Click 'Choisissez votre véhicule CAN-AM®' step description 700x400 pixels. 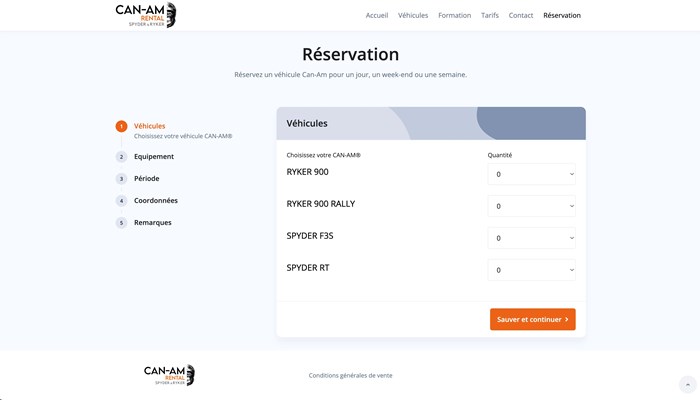pos(183,136)
